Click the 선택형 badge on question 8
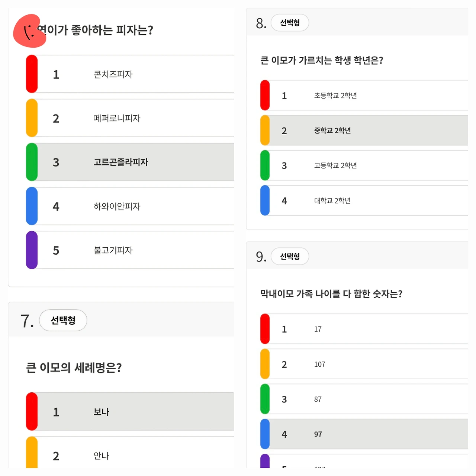476x476 pixels. (x=290, y=23)
